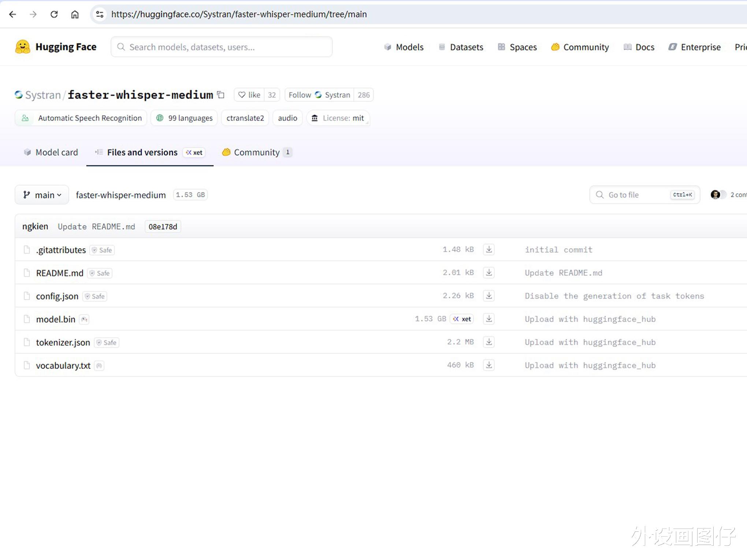Screen dimensions: 747x560
Task: Expand the 99 languages tag
Action: [184, 118]
